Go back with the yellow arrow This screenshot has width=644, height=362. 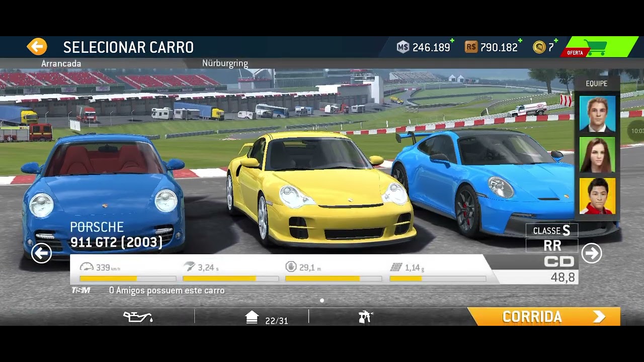37,47
